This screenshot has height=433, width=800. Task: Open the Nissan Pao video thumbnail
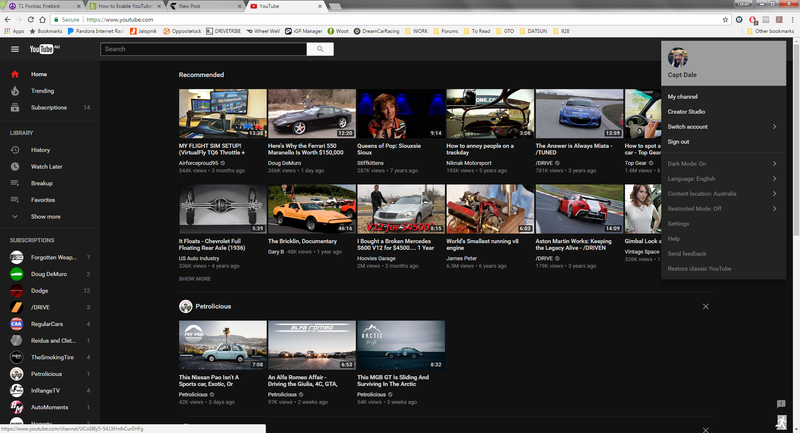pyautogui.click(x=222, y=345)
